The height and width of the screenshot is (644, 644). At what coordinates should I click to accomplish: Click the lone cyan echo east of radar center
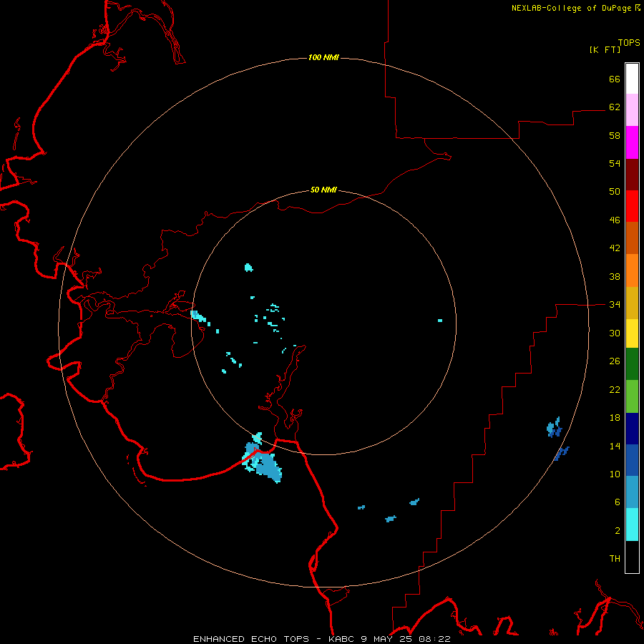click(440, 321)
